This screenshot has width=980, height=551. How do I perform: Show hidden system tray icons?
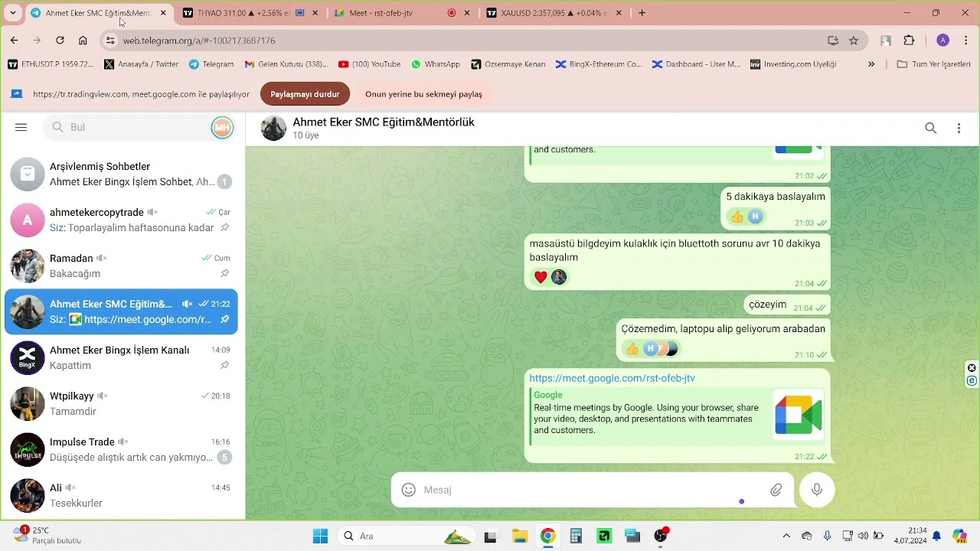pos(786,536)
